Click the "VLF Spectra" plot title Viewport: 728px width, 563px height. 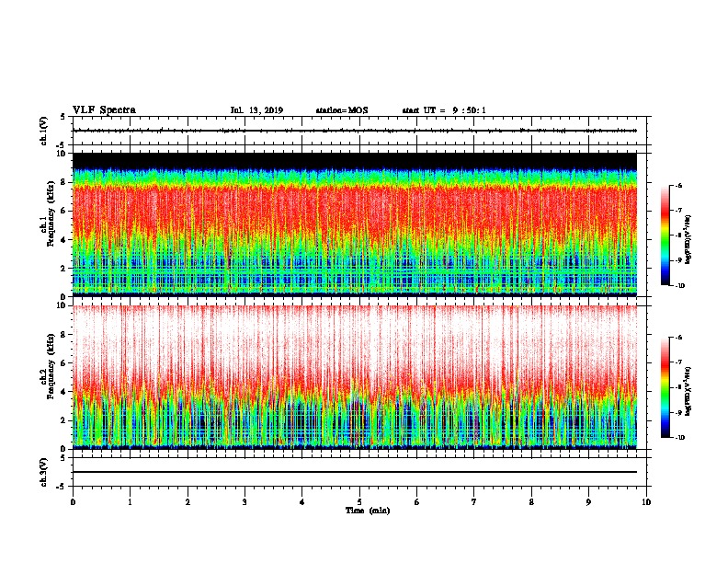tap(104, 110)
